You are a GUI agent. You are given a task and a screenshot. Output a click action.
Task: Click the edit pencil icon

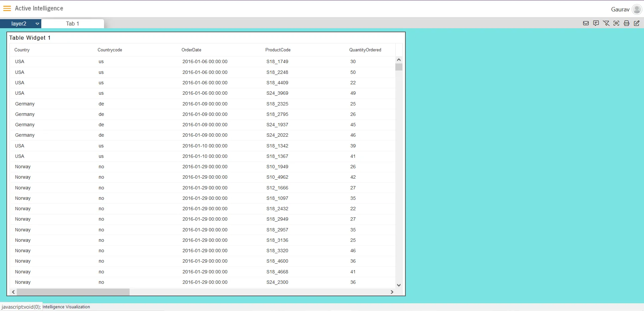[x=637, y=23]
